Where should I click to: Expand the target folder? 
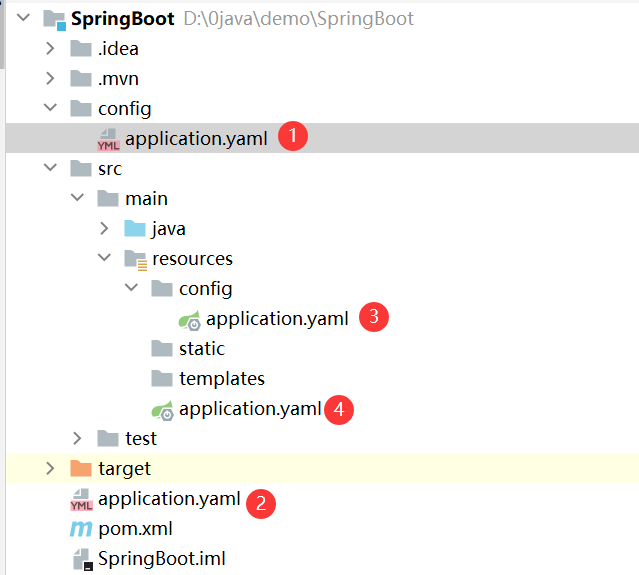[51, 468]
